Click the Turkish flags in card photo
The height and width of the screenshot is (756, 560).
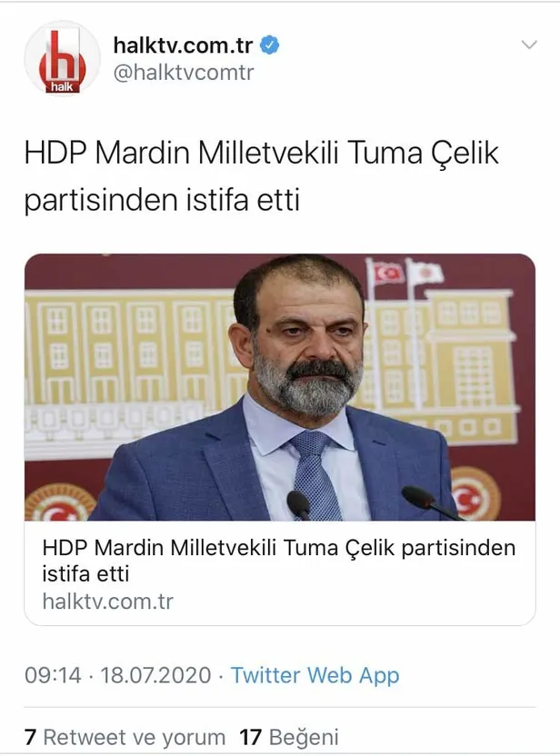[405, 273]
